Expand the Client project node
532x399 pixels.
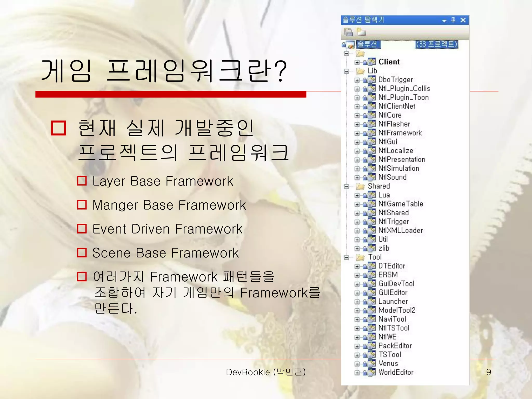click(357, 62)
